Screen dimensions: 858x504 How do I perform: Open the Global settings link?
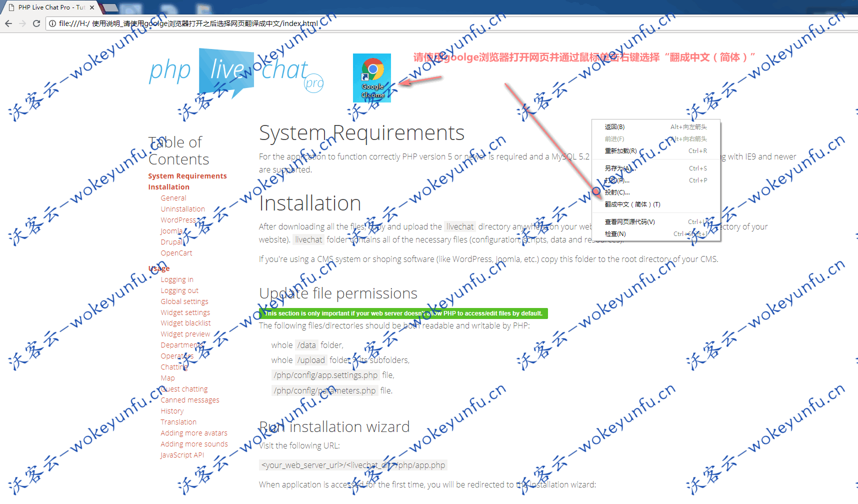(x=184, y=301)
